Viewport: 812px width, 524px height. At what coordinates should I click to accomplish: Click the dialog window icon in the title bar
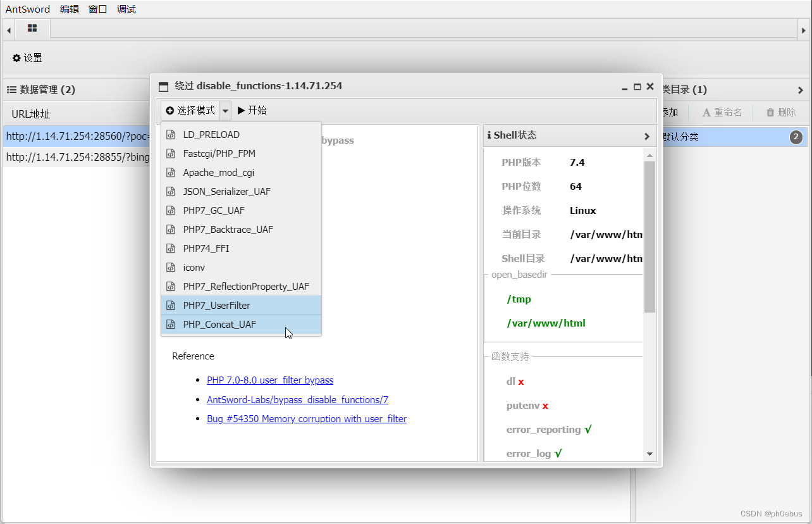tap(164, 87)
